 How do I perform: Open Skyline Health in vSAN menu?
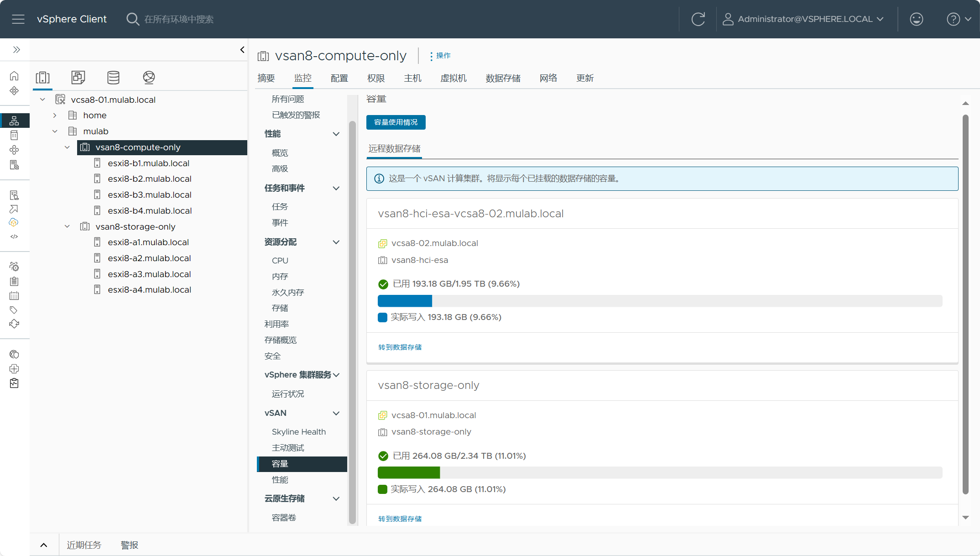[x=298, y=432]
